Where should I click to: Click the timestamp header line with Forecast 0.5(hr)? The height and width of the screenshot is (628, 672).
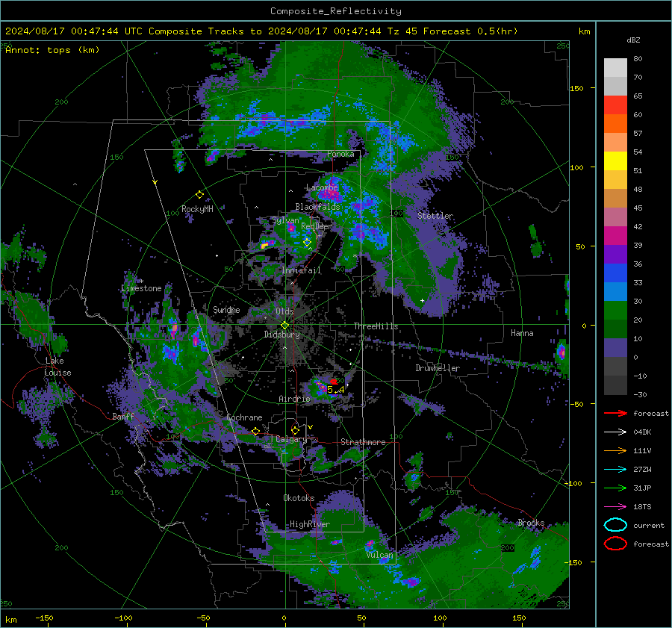[261, 31]
